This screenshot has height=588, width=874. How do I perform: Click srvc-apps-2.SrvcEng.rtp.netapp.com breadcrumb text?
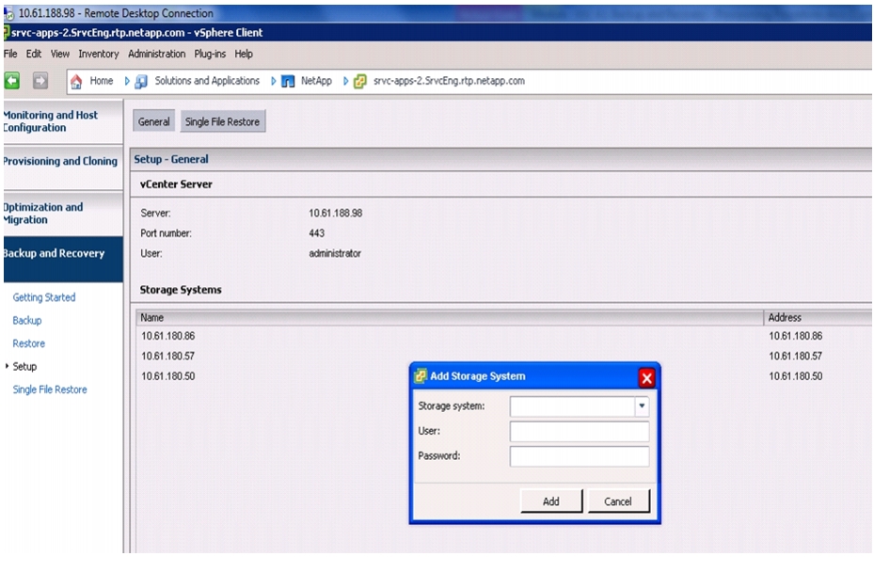[x=449, y=81]
